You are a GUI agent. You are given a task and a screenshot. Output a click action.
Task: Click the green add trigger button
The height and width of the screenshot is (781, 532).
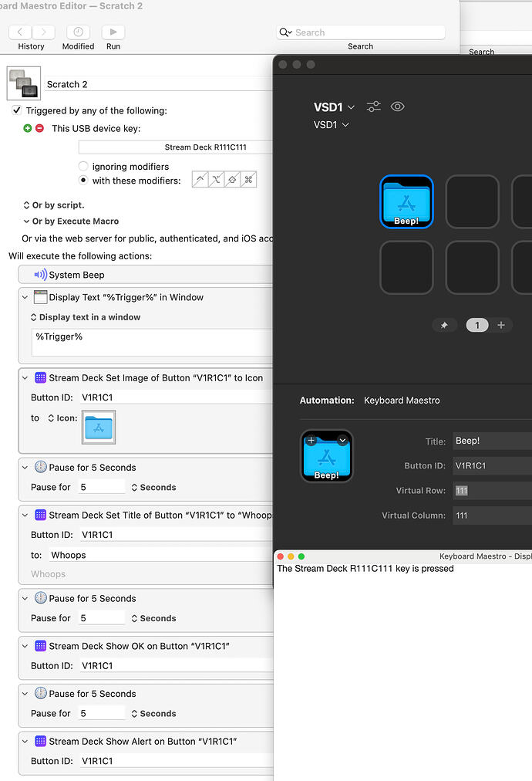click(x=28, y=128)
